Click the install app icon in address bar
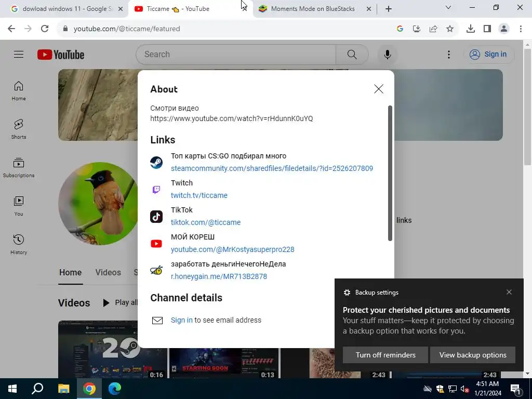The image size is (532, 399). [x=417, y=29]
